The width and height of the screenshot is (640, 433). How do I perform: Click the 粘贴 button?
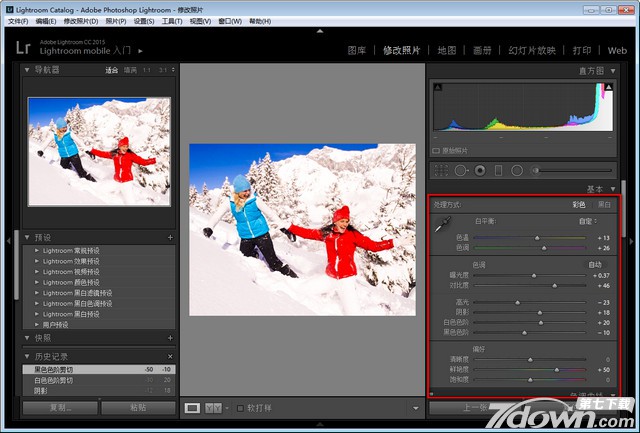(x=138, y=408)
